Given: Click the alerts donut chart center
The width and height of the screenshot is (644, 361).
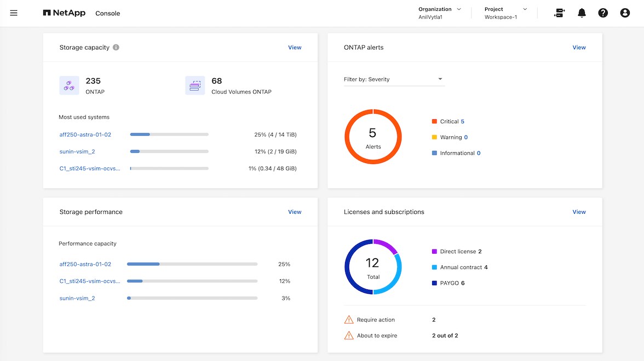Looking at the screenshot, I should tap(373, 137).
